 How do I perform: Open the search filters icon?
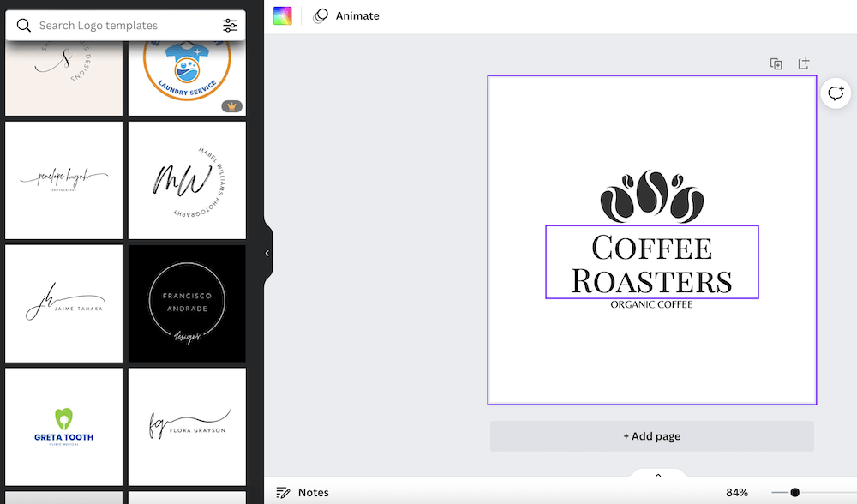point(230,25)
